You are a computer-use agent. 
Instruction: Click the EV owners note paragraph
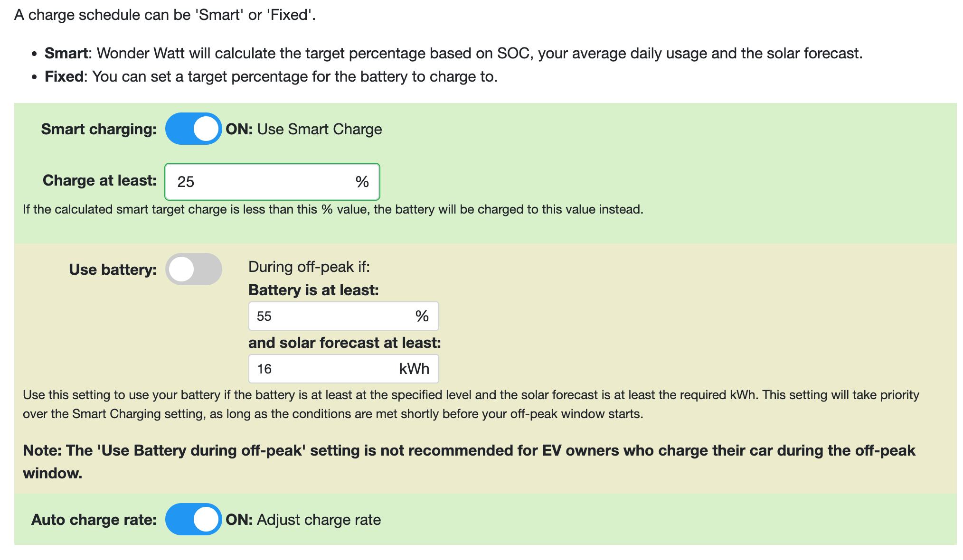pyautogui.click(x=469, y=462)
